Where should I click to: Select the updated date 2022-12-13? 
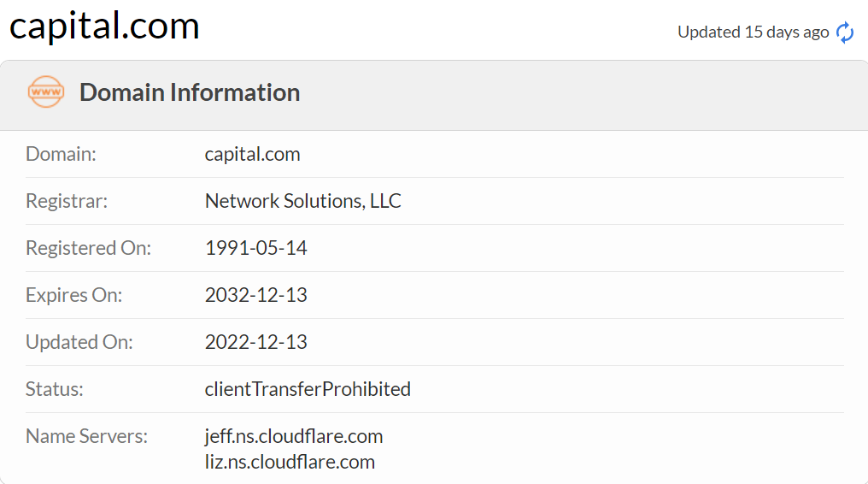pos(256,343)
